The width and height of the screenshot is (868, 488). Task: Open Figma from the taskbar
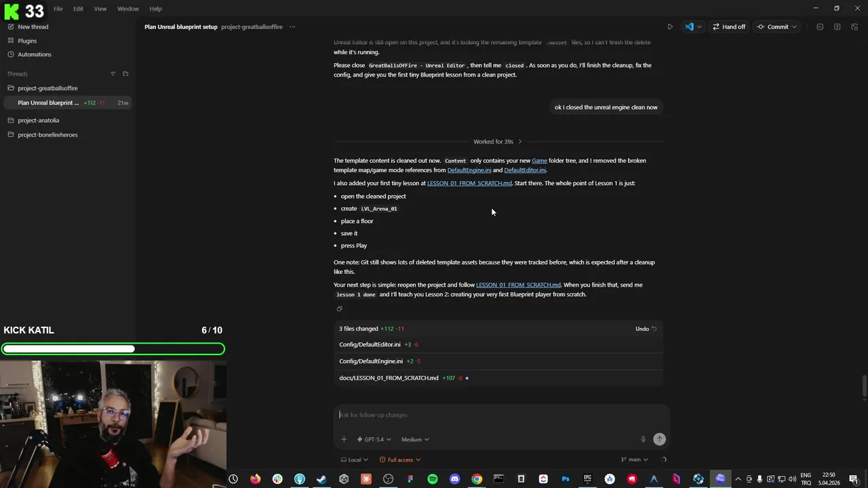click(410, 479)
